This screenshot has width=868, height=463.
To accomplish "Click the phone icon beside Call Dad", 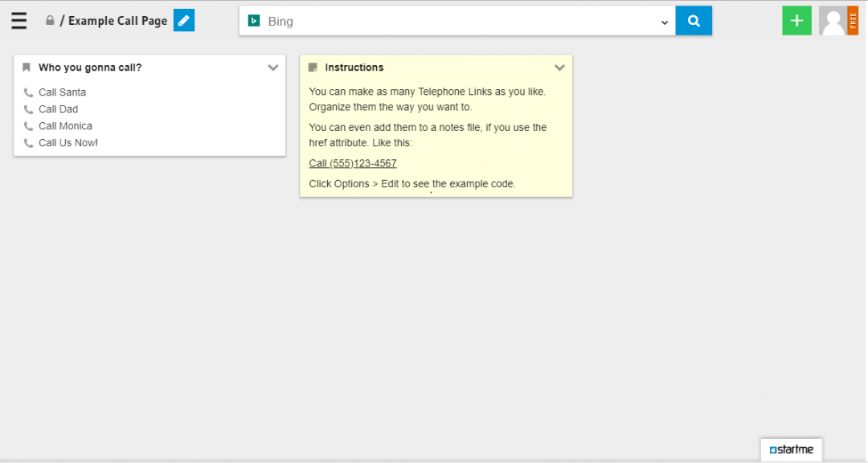I will point(28,109).
